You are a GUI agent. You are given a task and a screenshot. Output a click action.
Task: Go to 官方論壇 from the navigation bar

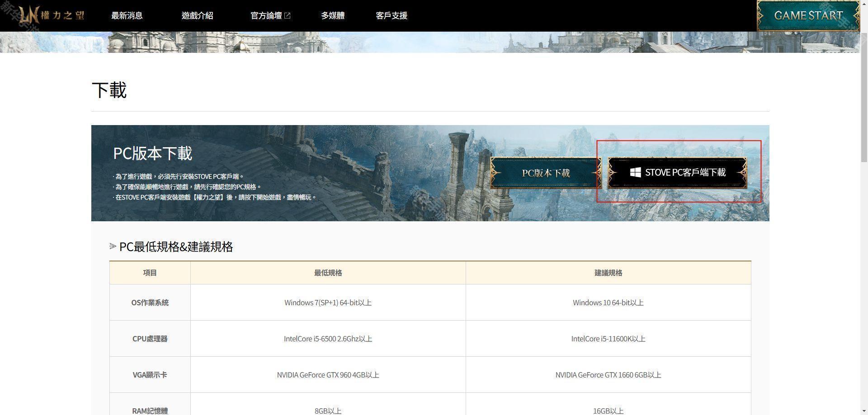coord(266,16)
